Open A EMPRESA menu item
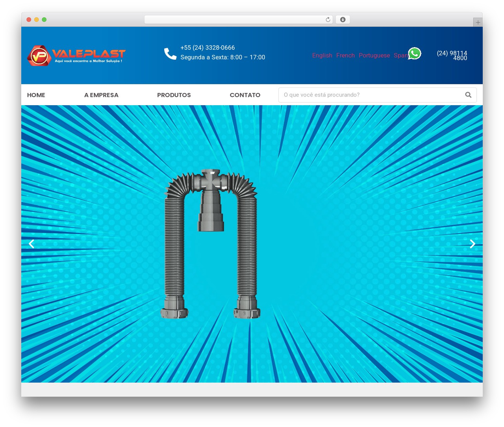The image size is (504, 427). [x=101, y=95]
